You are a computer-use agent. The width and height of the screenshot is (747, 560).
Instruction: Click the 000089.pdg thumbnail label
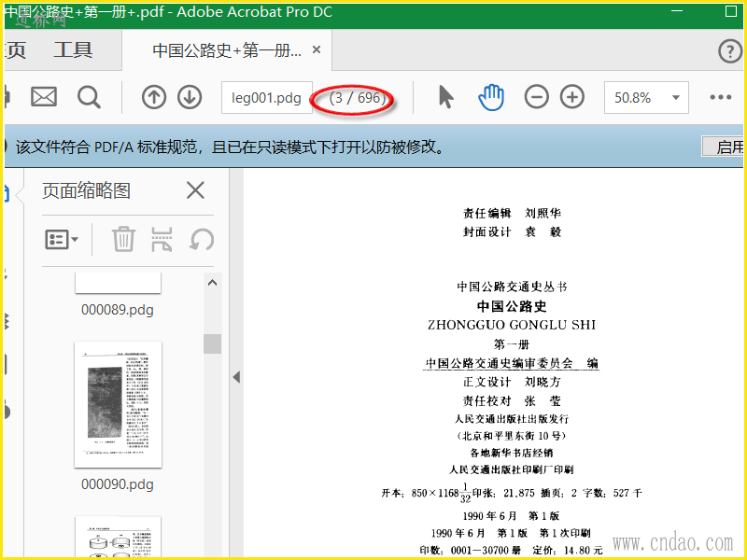click(118, 310)
